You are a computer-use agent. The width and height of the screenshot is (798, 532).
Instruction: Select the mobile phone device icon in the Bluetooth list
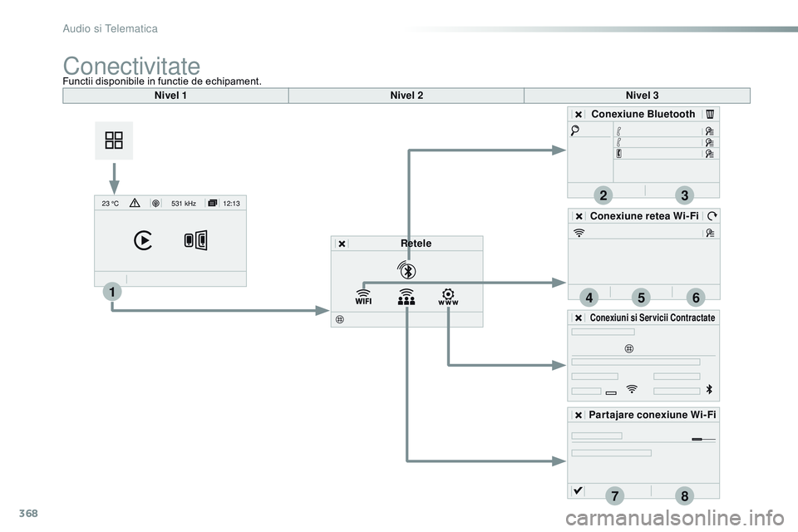(618, 153)
